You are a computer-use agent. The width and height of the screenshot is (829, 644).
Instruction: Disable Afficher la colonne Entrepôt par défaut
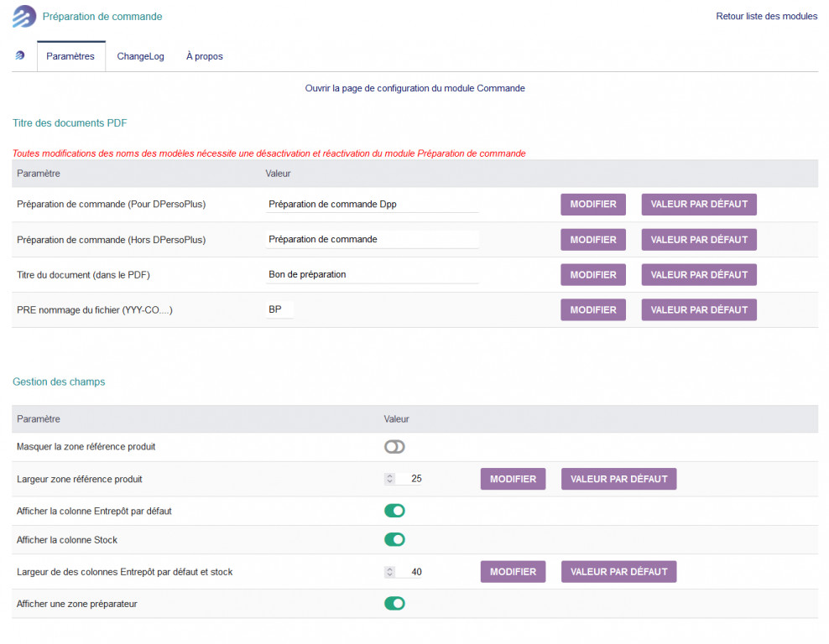pyautogui.click(x=394, y=511)
